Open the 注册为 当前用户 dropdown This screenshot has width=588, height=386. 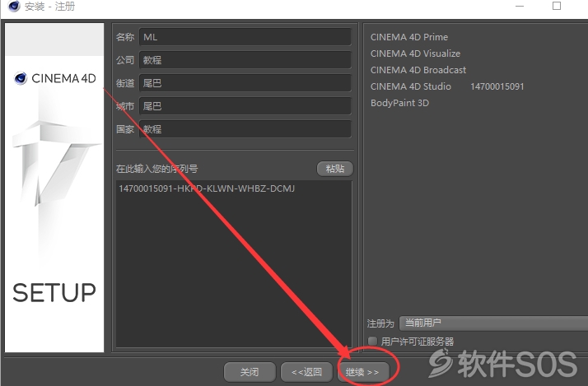493,323
